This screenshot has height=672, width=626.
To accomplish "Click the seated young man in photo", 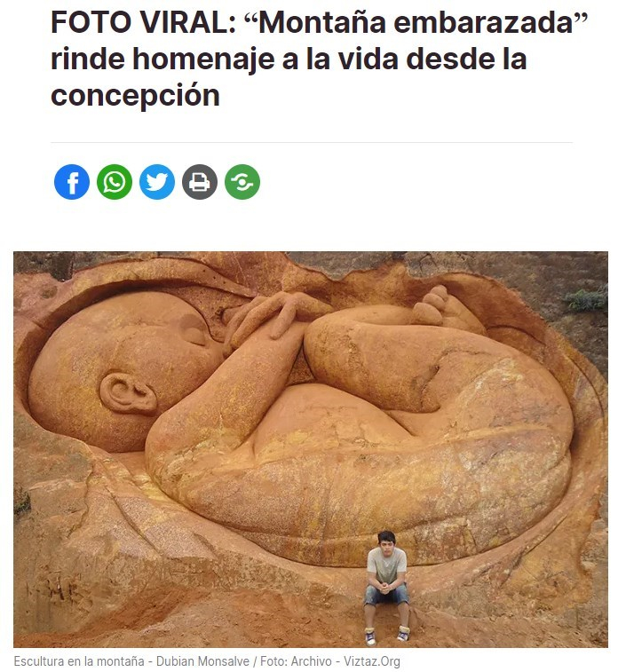I will (386, 587).
